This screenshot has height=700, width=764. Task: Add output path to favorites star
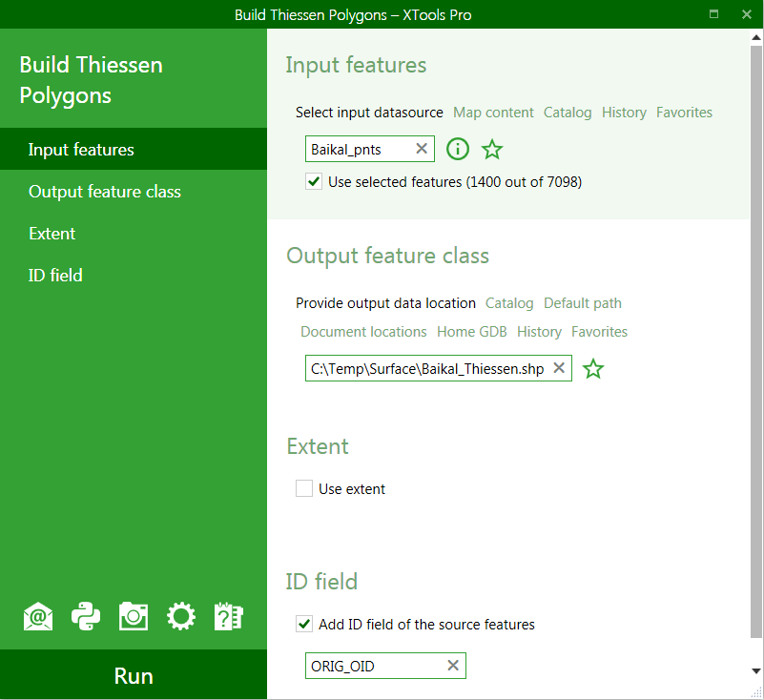tap(593, 369)
